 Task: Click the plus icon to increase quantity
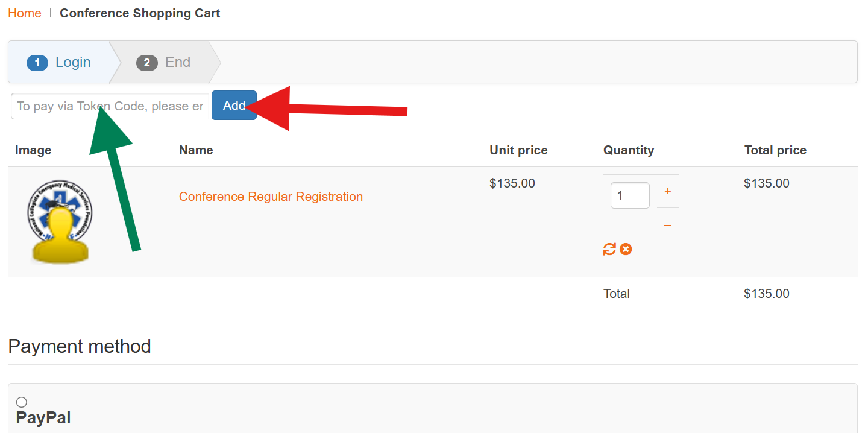tap(667, 191)
